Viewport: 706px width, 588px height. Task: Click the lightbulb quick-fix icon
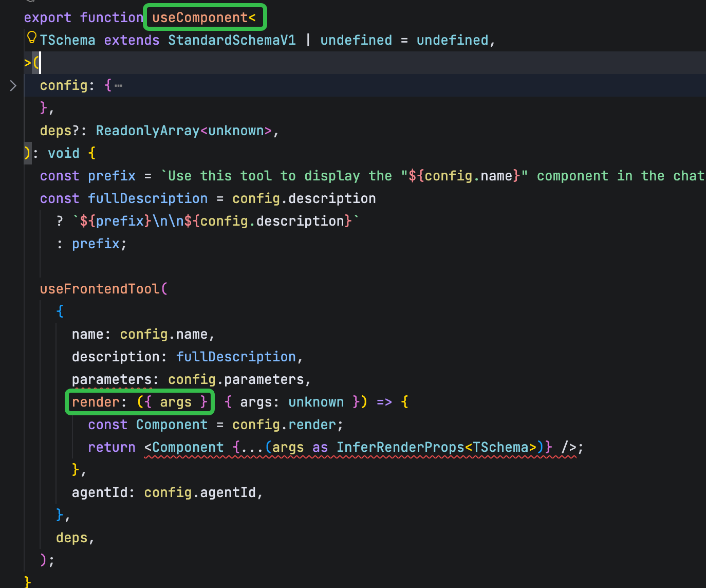[x=31, y=37]
